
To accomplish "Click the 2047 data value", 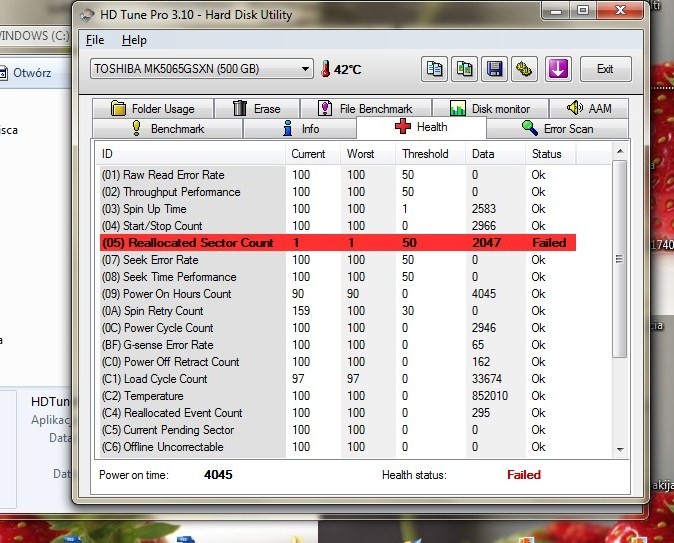I will [486, 243].
